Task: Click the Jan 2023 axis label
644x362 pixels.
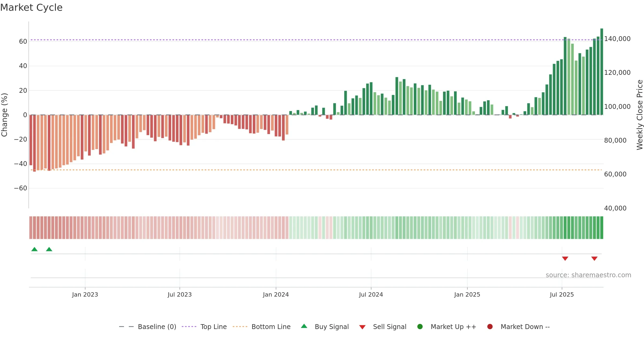Action: (85, 294)
